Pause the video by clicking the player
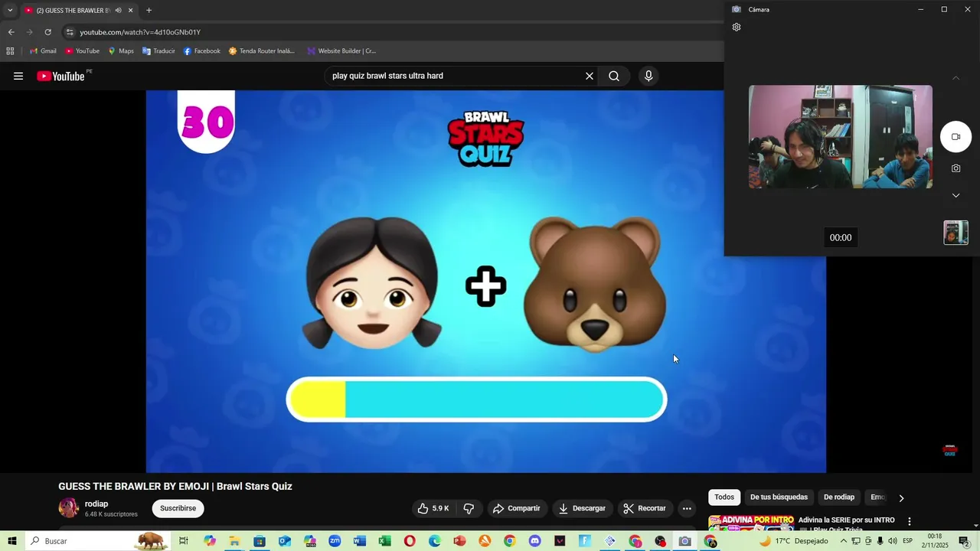The height and width of the screenshot is (551, 980). click(x=485, y=281)
